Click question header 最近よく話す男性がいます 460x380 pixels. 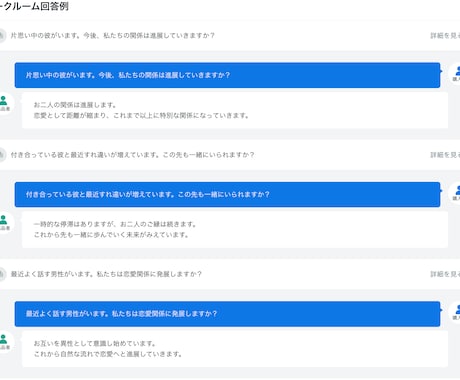[x=106, y=274]
